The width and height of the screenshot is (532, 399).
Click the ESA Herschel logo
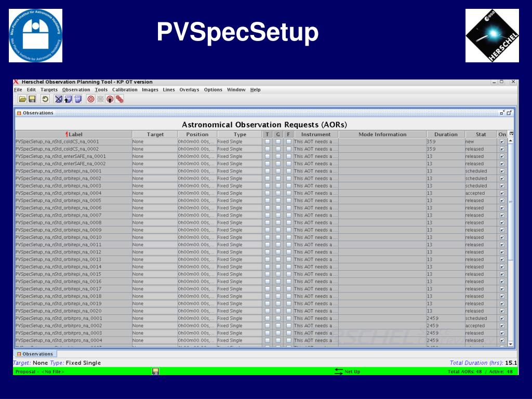492,36
